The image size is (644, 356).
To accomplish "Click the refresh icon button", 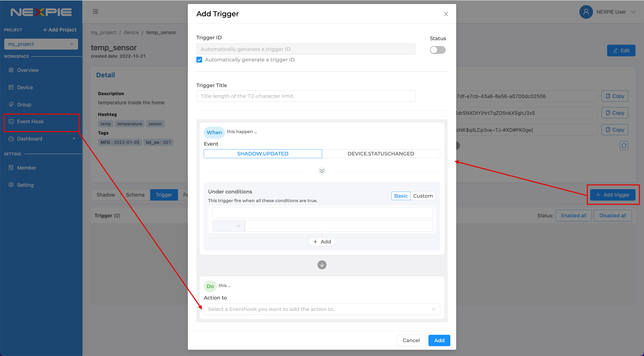I will click(x=624, y=146).
